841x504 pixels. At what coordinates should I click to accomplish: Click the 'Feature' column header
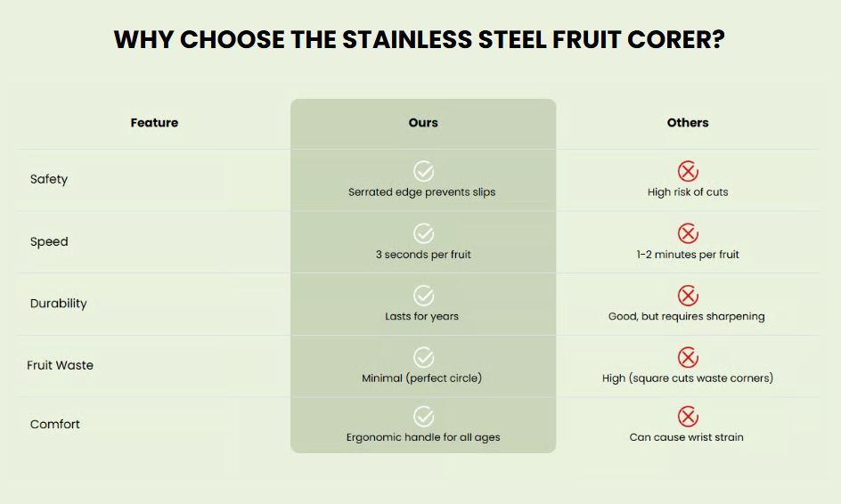click(x=154, y=123)
